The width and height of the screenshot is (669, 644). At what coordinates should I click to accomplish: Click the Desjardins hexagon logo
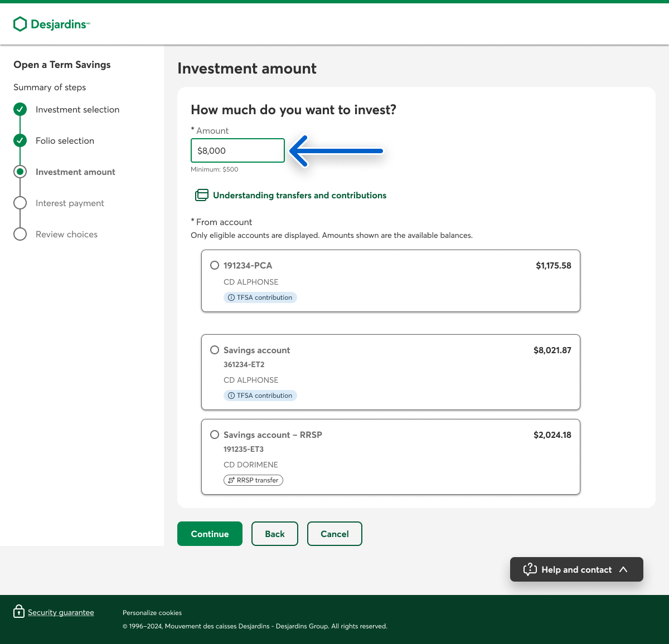point(20,24)
